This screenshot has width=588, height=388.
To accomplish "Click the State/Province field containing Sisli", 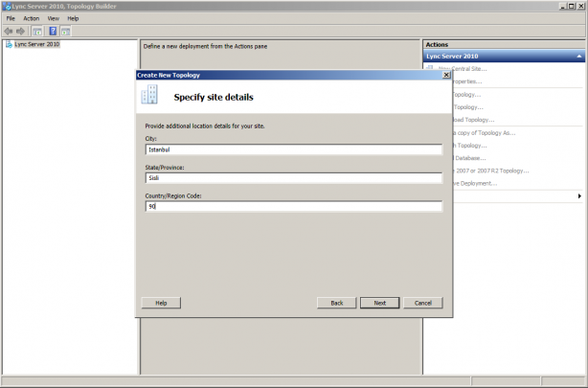I will (294, 178).
